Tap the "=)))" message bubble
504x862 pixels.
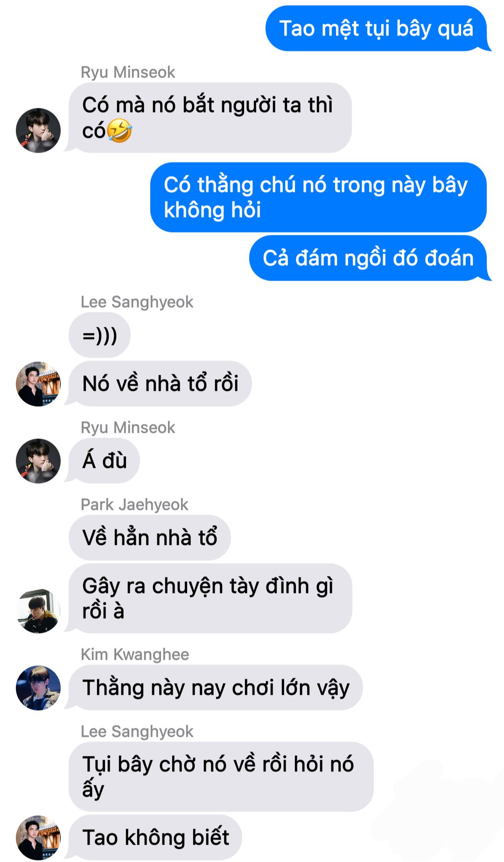tap(99, 335)
